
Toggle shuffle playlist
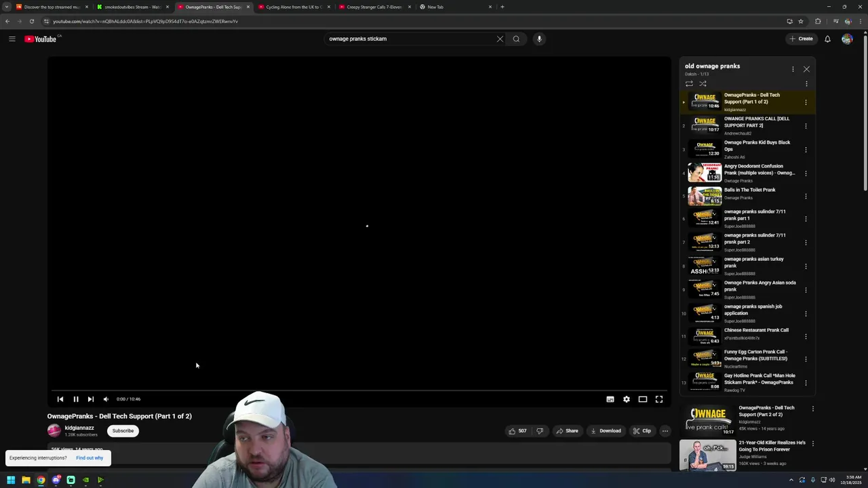click(703, 83)
